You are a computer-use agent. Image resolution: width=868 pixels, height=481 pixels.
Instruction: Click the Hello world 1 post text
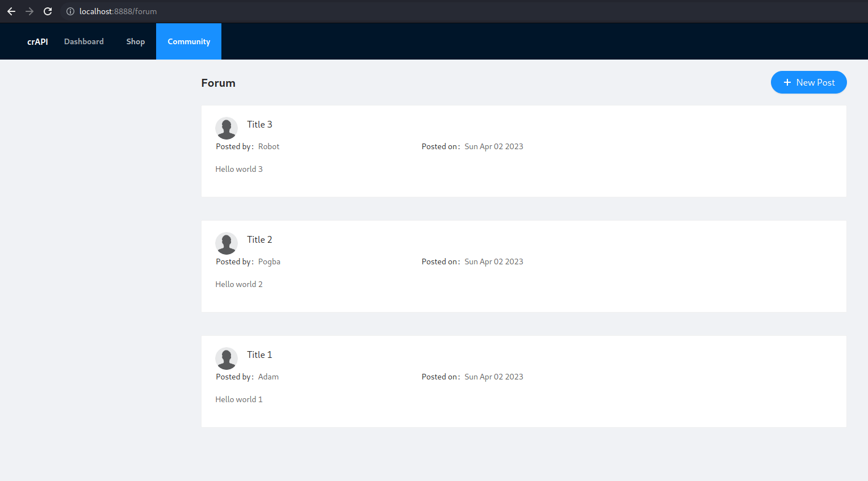click(239, 399)
